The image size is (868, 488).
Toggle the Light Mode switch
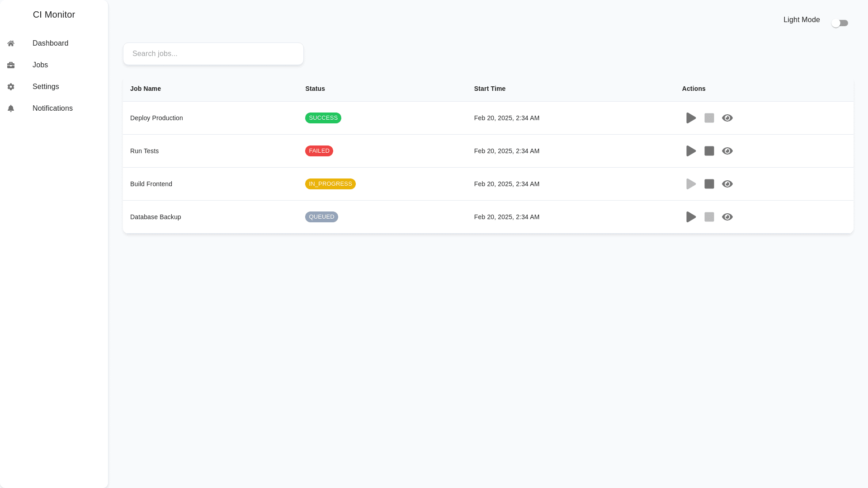(840, 23)
